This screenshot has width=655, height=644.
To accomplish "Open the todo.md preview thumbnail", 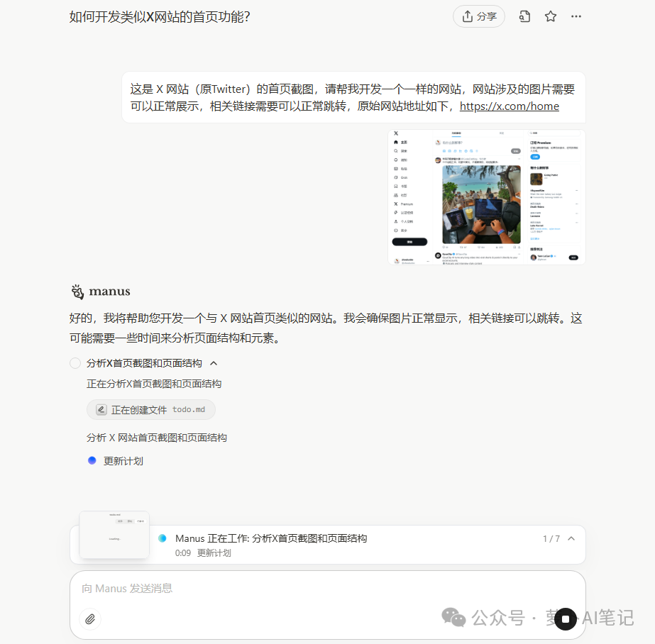I will point(114,535).
